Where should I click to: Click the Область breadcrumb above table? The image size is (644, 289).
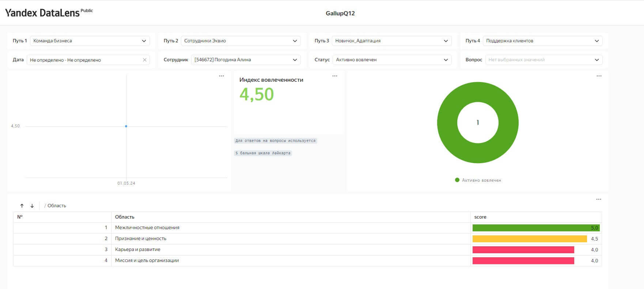57,206
